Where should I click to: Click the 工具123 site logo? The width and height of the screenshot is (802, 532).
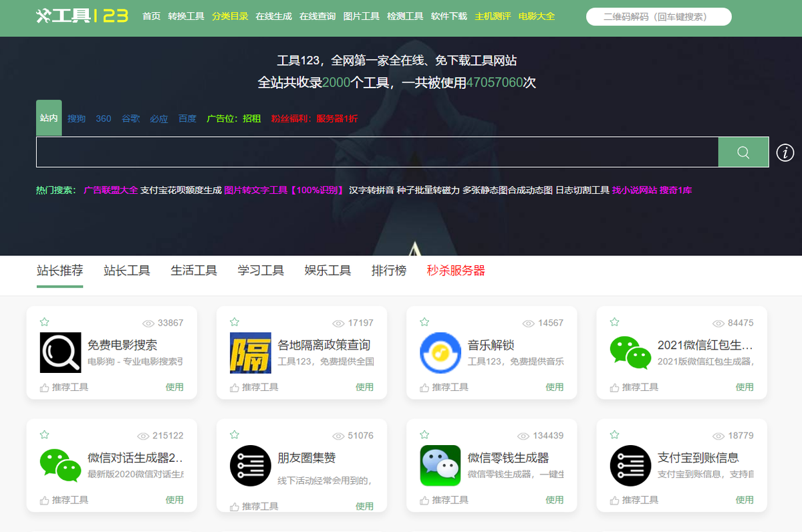coord(82,15)
